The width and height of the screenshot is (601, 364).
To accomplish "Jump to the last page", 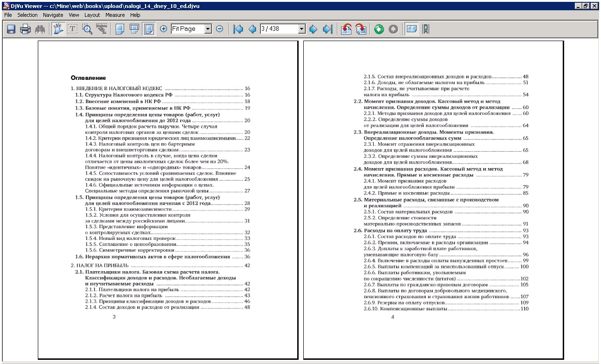I will click(328, 29).
